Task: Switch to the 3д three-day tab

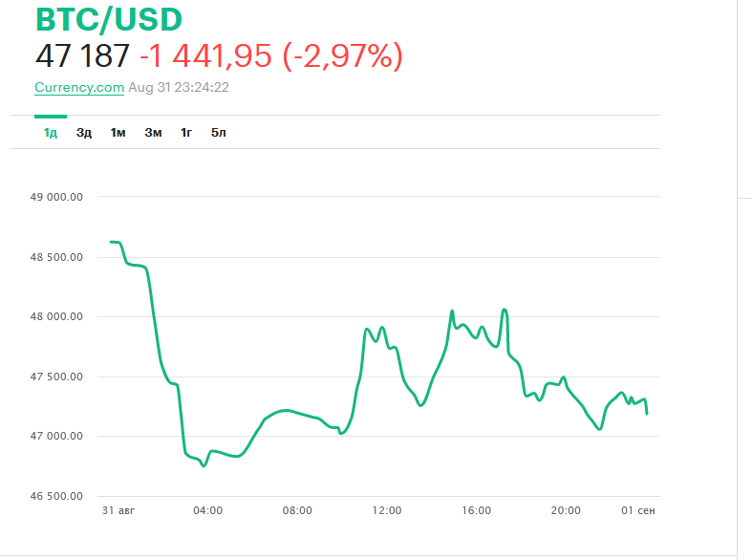Action: click(84, 133)
